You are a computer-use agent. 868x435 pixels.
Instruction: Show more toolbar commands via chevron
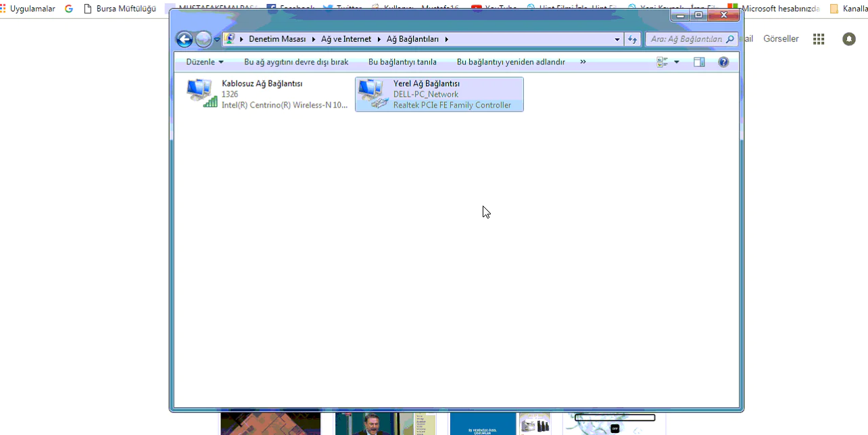583,62
